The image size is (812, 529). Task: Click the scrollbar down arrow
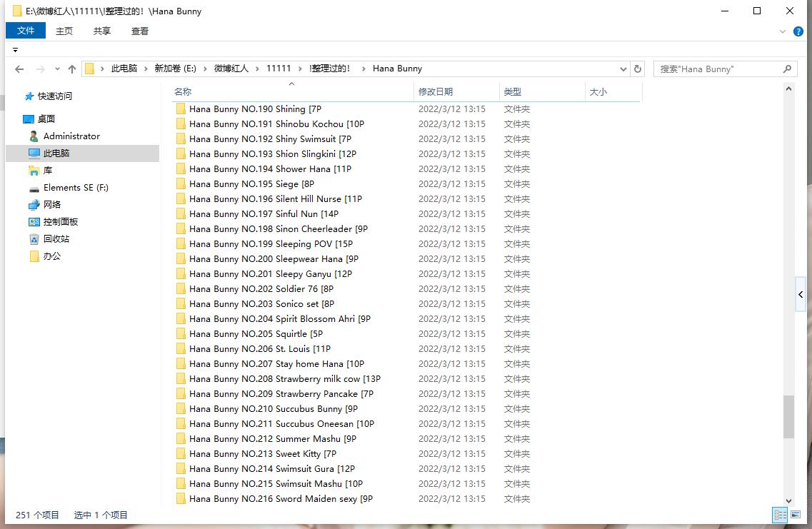pos(788,500)
